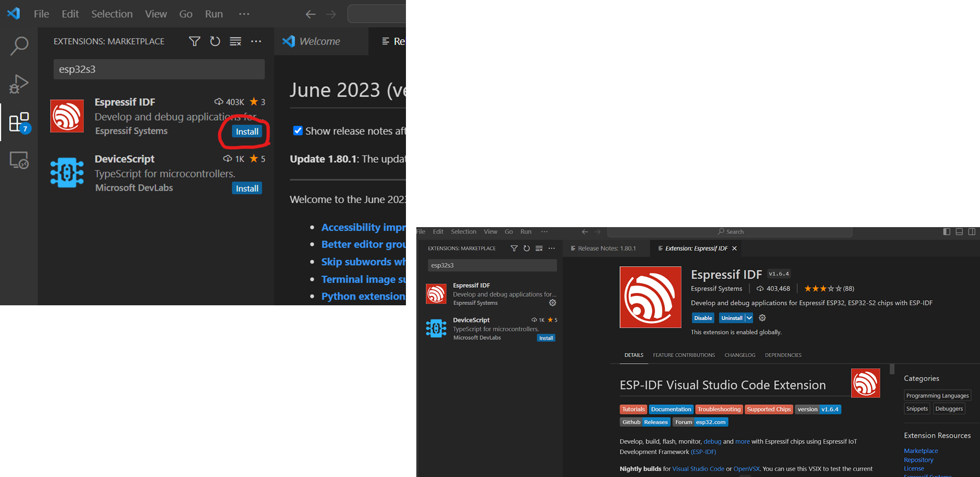Open Marketplace more actions in right window
Screen dimensions: 980x477
click(552, 248)
